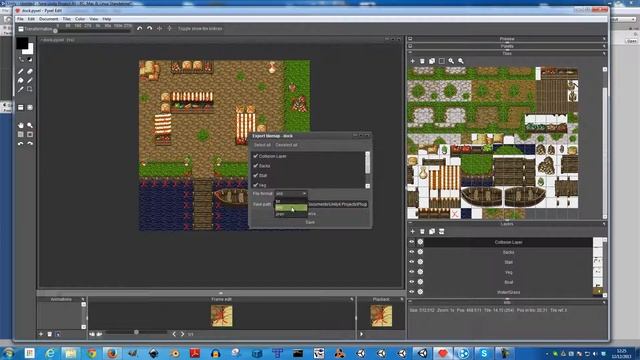Open the Edit menu

pos(31,19)
